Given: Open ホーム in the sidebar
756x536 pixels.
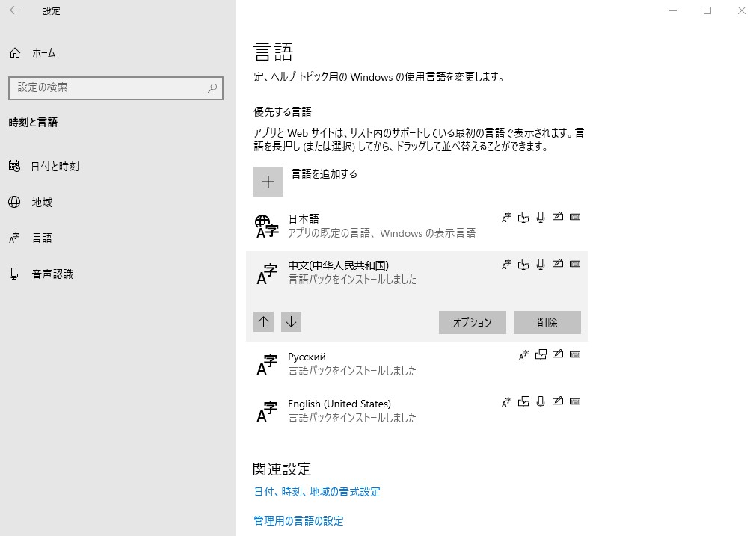Looking at the screenshot, I should click(x=43, y=53).
